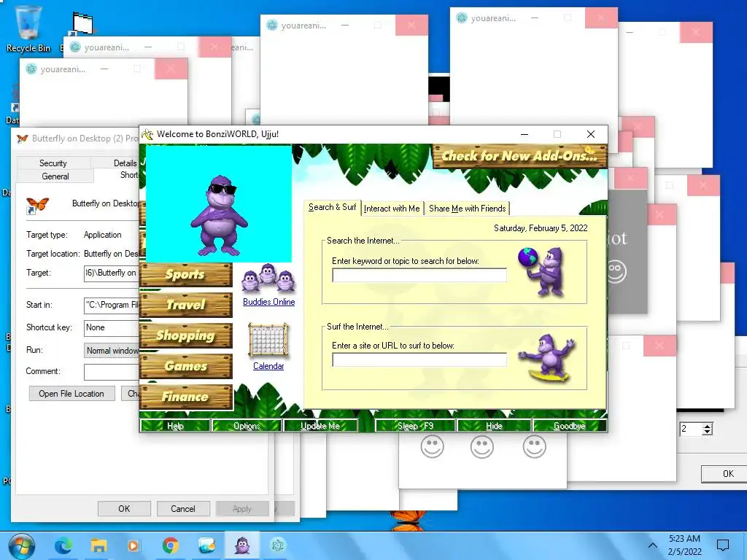Click the right smiley face below BonziWORLD
The height and width of the screenshot is (560, 747).
pyautogui.click(x=534, y=447)
